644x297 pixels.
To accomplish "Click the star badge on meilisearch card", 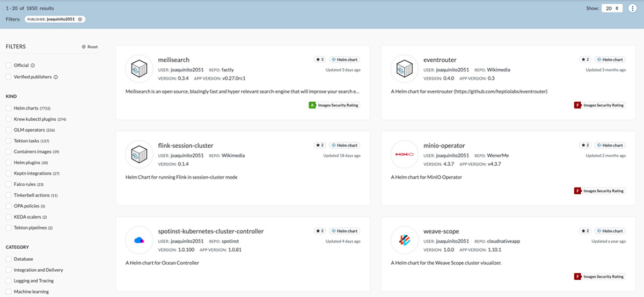I will coord(319,60).
